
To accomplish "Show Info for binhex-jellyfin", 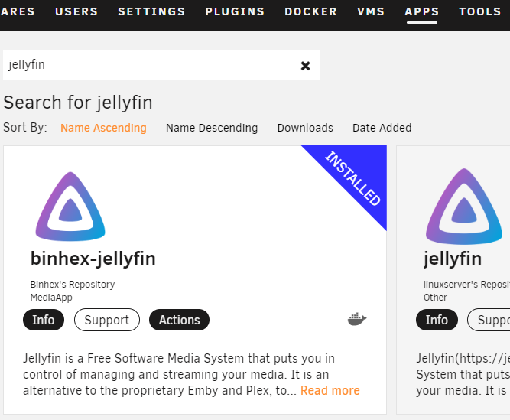I will coord(44,320).
